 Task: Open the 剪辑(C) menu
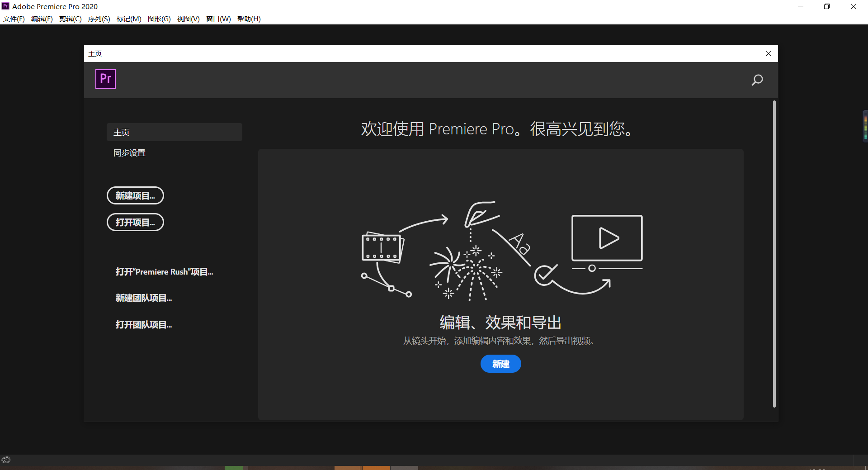[x=71, y=19]
